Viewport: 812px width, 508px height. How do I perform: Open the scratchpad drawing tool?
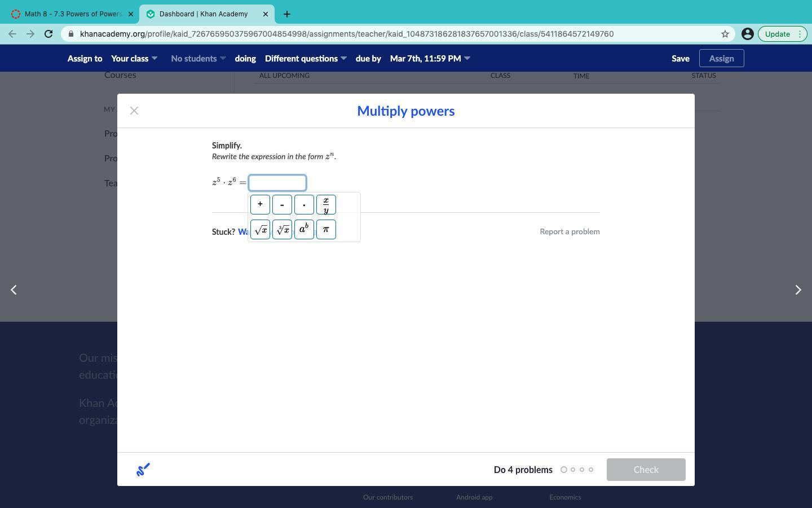tap(143, 470)
